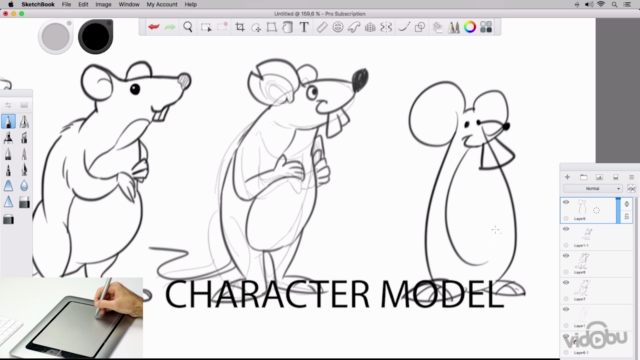
Task: Click the red Undo arrow
Action: coord(153,27)
